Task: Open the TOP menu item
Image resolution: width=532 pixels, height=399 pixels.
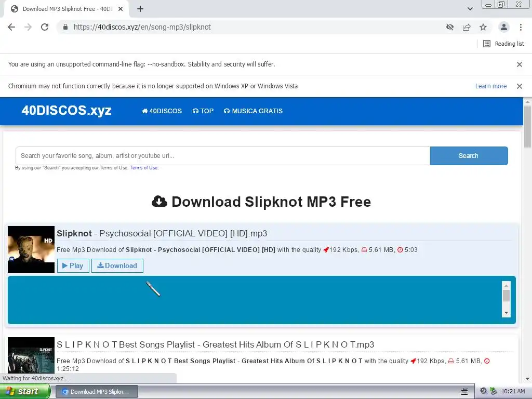Action: [203, 111]
